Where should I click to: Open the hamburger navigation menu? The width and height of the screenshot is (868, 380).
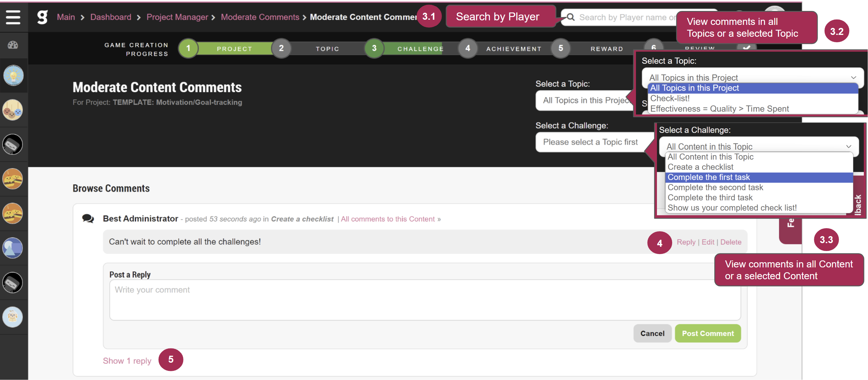click(x=13, y=17)
